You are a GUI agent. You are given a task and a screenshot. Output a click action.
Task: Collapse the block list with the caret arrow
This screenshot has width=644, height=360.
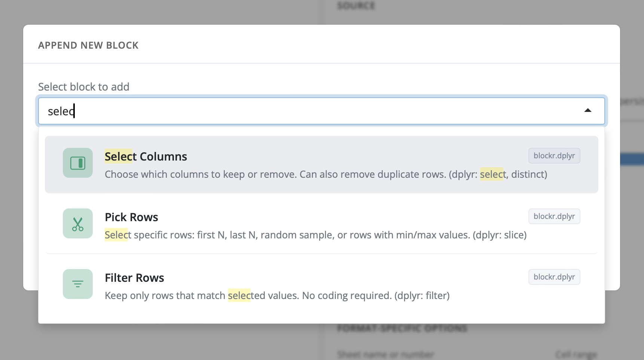(x=588, y=110)
